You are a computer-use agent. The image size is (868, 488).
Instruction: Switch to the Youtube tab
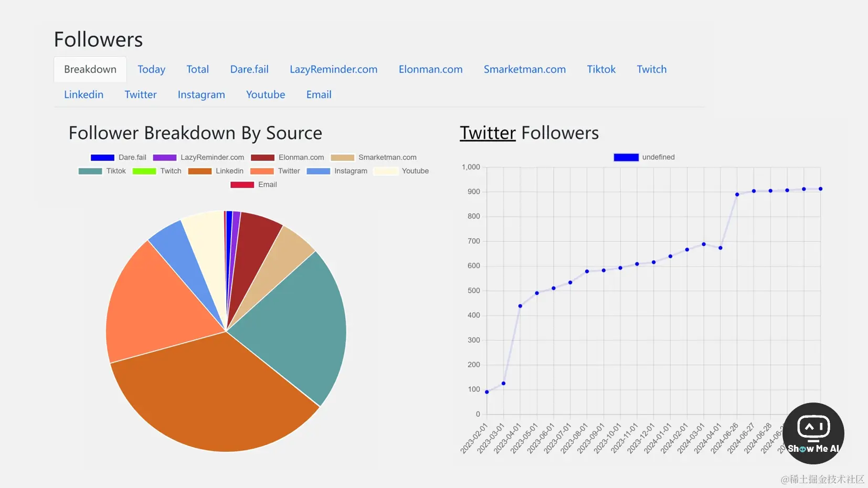(266, 94)
